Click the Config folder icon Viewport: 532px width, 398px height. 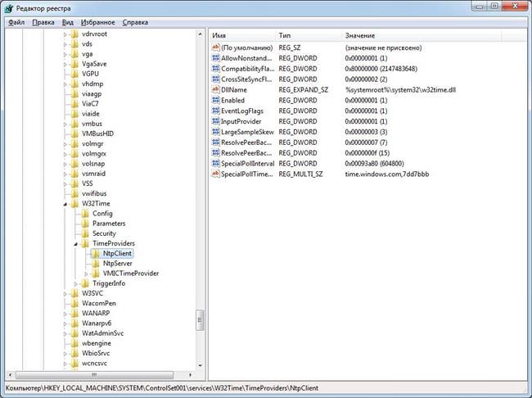85,213
